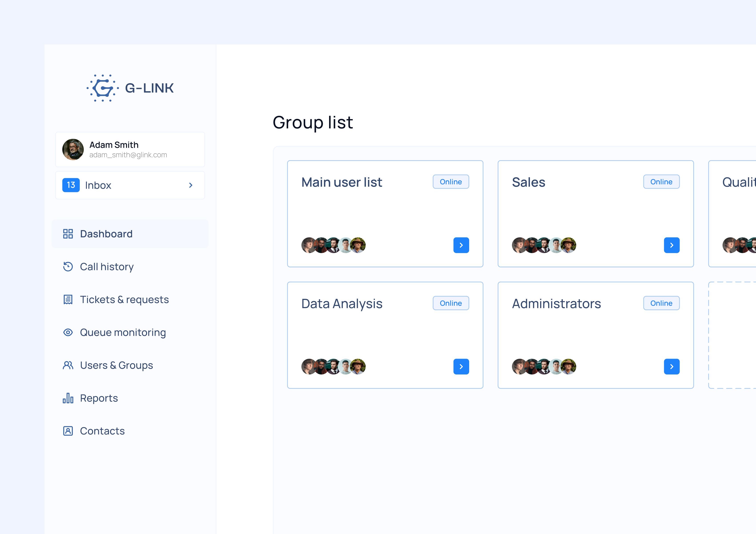Viewport: 756px width, 534px height.
Task: Toggle Online status on Main user list
Action: 450,182
